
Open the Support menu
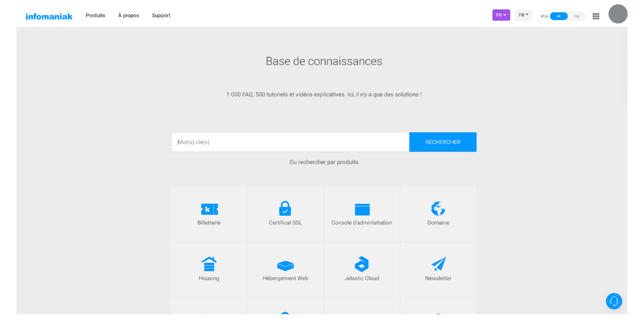(x=161, y=16)
